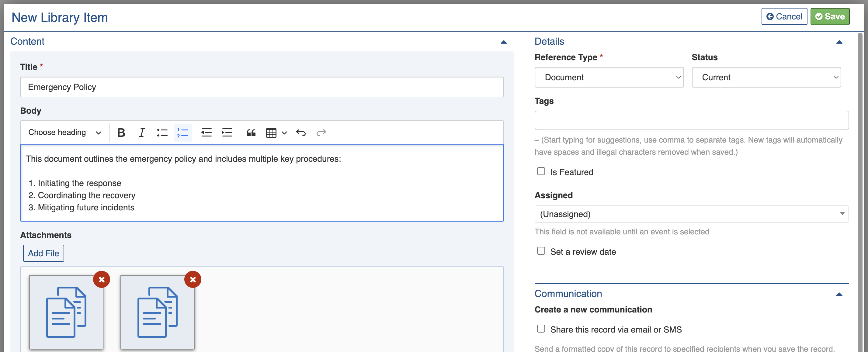This screenshot has width=868, height=352.
Task: Apply italic formatting in editor toolbar
Action: point(141,133)
